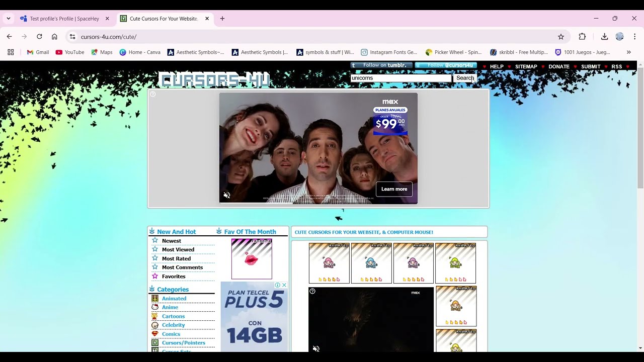Open Animated category
The image size is (644, 362).
tap(174, 299)
